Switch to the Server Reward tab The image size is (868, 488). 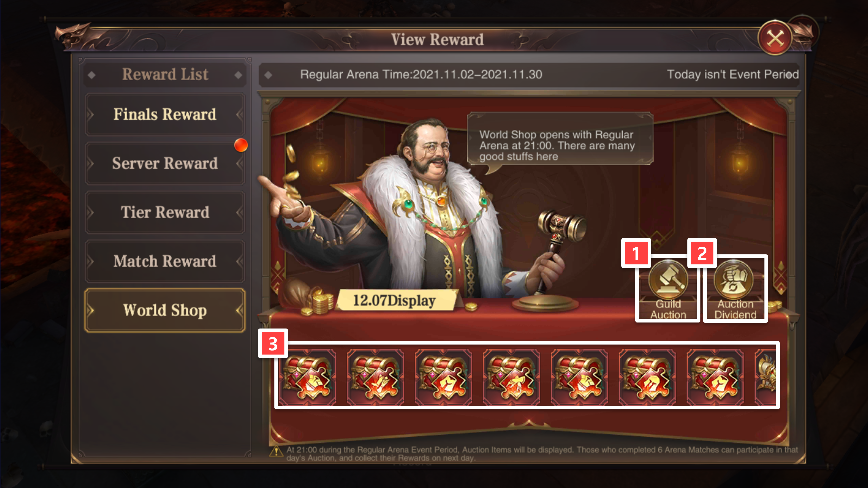point(165,163)
